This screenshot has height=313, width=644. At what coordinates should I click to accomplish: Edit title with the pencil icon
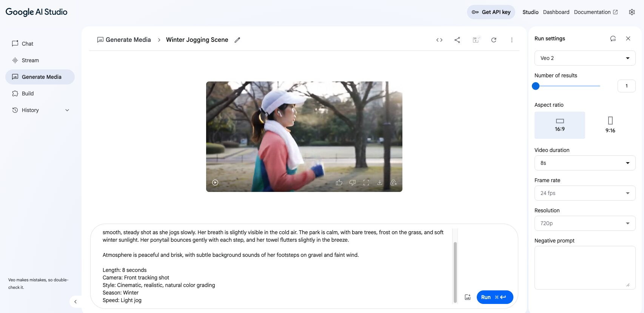237,40
